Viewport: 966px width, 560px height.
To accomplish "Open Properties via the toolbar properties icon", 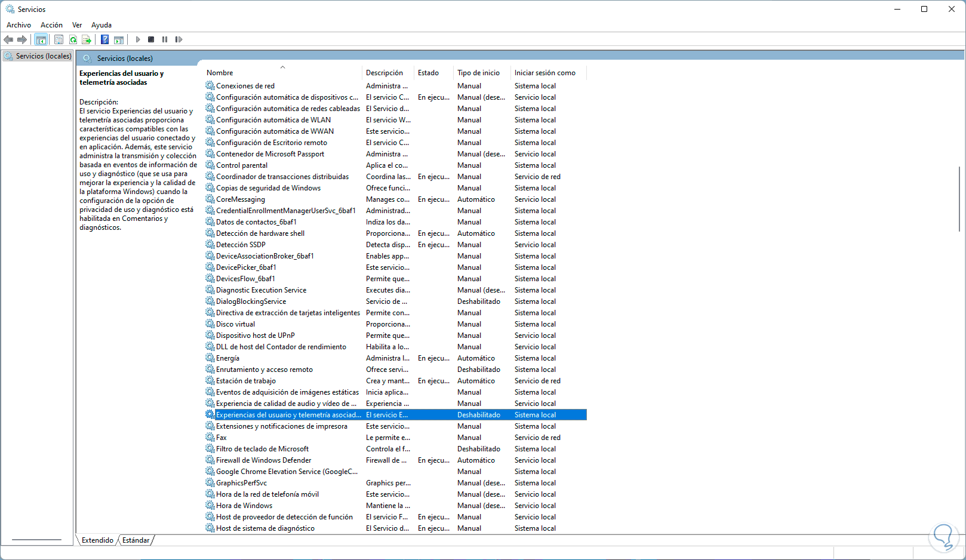I will point(59,39).
